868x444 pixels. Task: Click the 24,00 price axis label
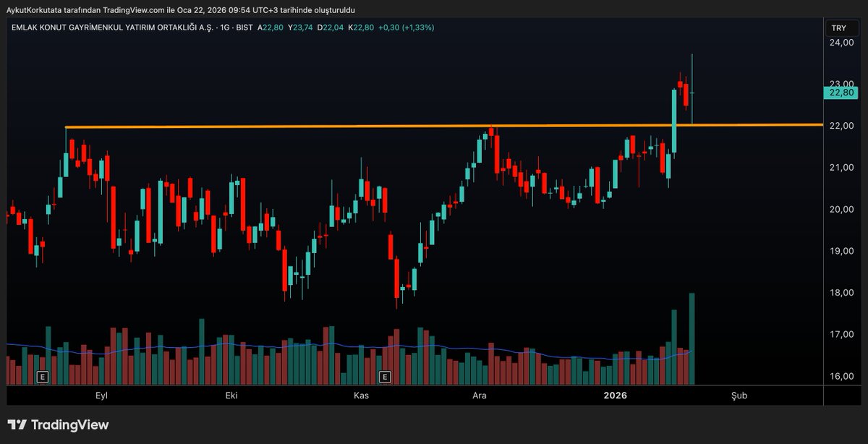[841, 43]
